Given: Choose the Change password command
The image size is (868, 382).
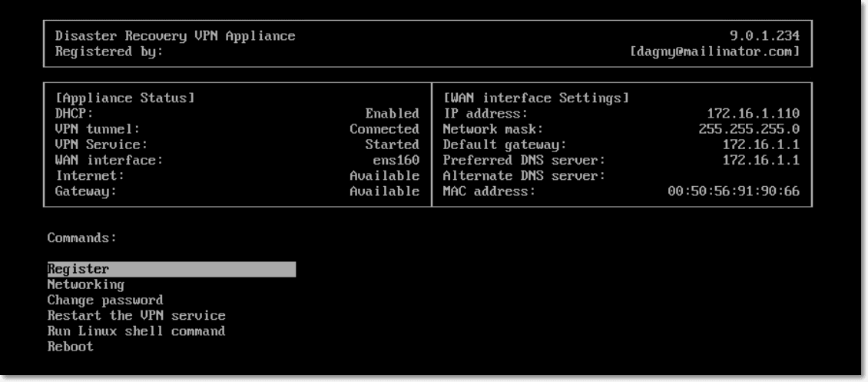Looking at the screenshot, I should point(104,300).
